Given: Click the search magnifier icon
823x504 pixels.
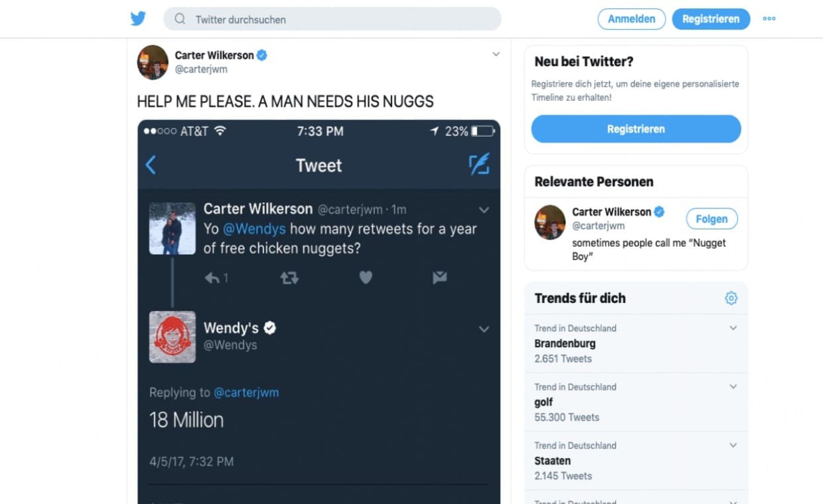Looking at the screenshot, I should pyautogui.click(x=180, y=19).
